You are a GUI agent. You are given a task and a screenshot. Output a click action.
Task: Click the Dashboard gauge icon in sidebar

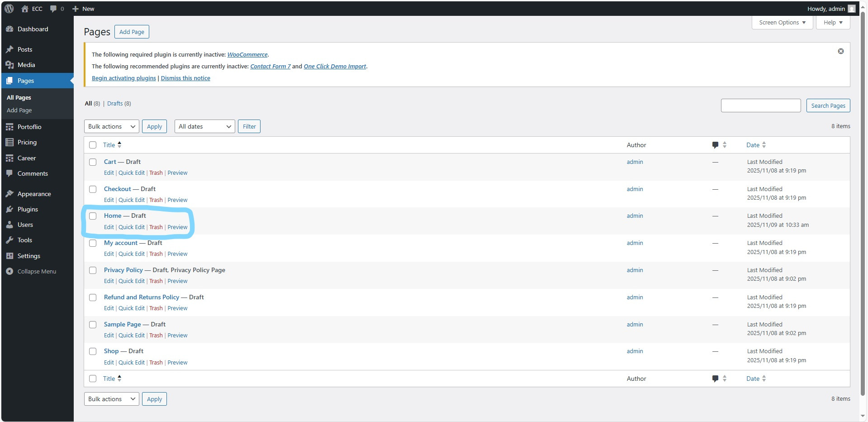tap(9, 29)
